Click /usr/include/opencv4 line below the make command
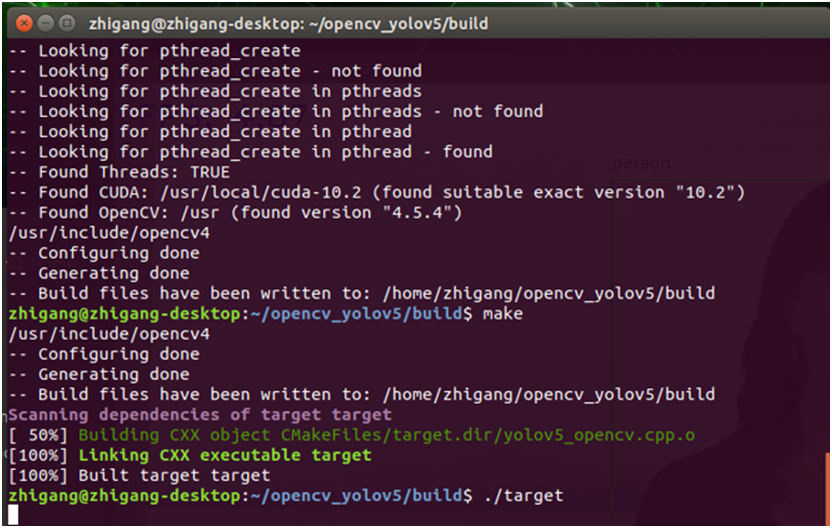 tap(109, 333)
